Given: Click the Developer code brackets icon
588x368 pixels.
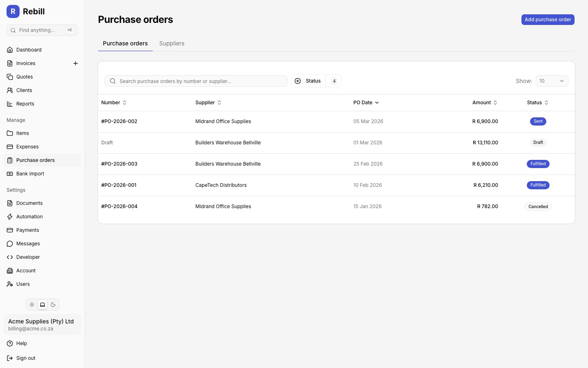Looking at the screenshot, I should (10, 257).
